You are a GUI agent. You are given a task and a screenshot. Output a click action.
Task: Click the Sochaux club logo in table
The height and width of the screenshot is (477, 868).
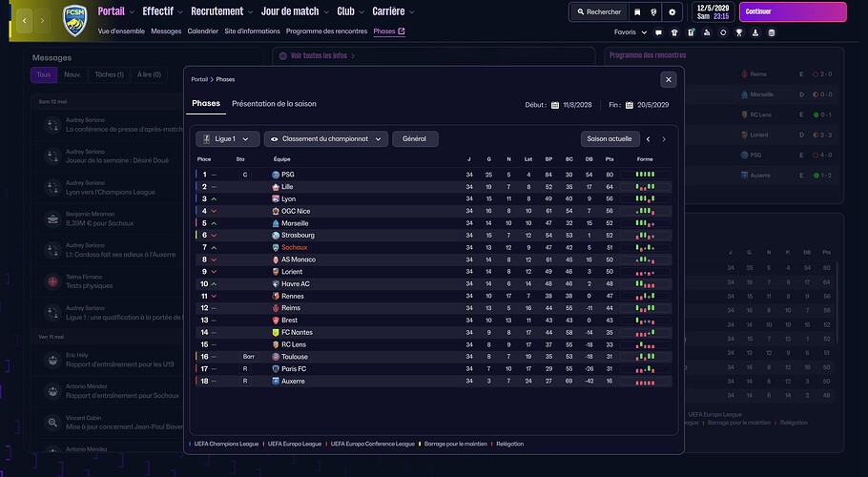click(276, 247)
